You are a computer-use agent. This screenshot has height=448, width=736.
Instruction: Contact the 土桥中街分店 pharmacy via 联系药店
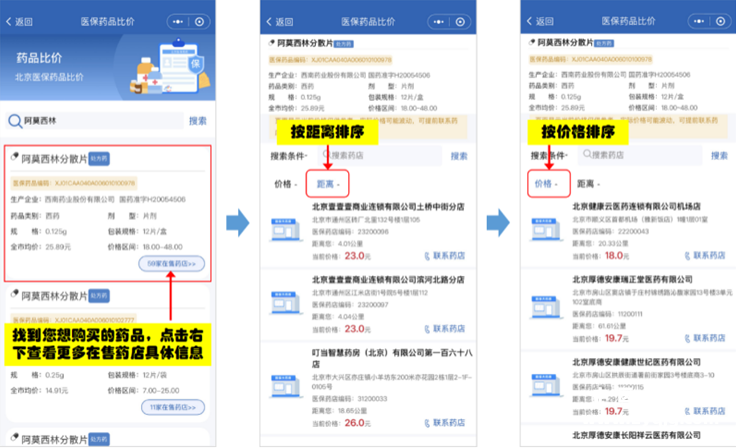click(445, 256)
